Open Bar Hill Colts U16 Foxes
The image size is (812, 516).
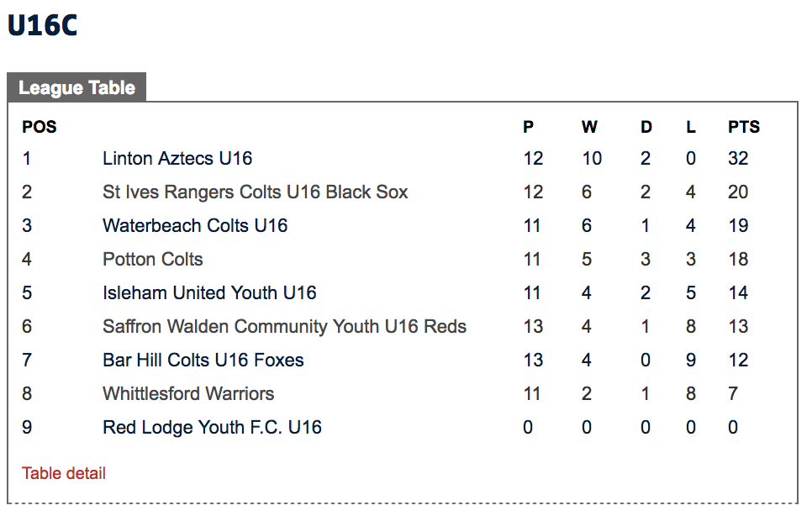203,361
